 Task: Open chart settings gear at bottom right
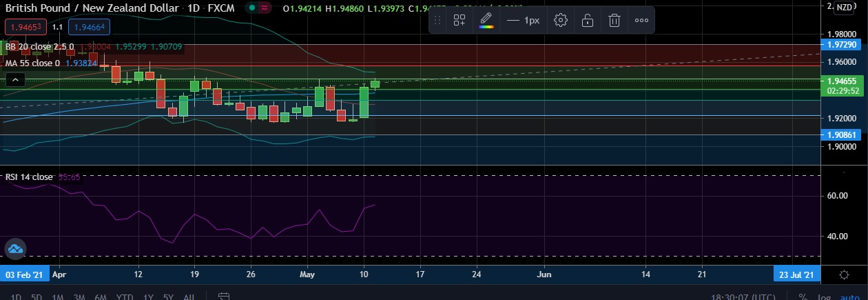tap(844, 274)
